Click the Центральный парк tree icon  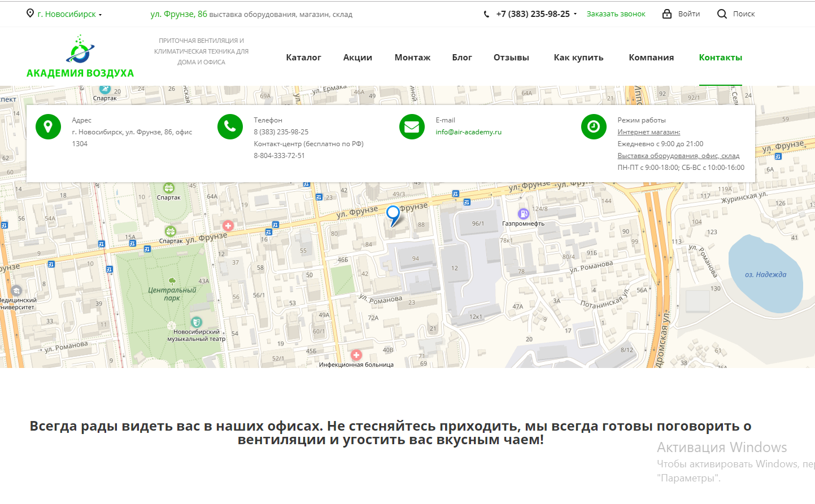pyautogui.click(x=172, y=281)
